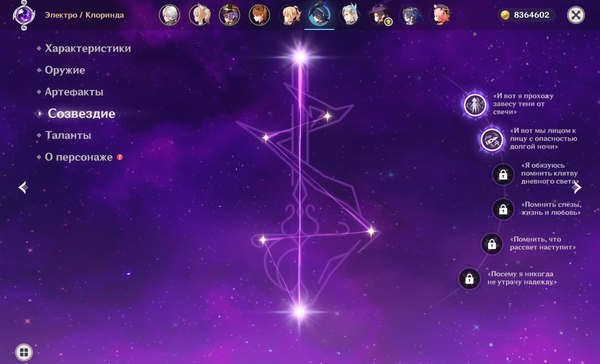Open first activated constellation node icon
This screenshot has height=364, width=600.
(475, 105)
